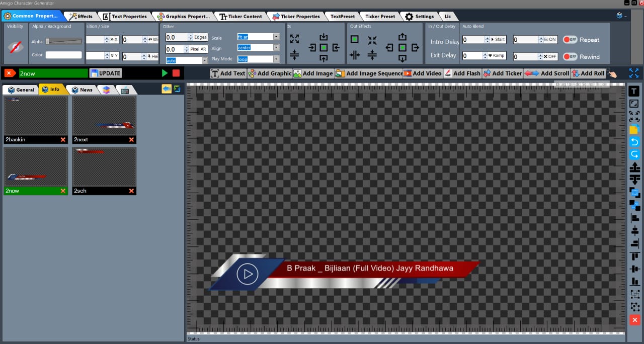
Task: Select the enter from top in-effect arrow
Action: tap(324, 37)
